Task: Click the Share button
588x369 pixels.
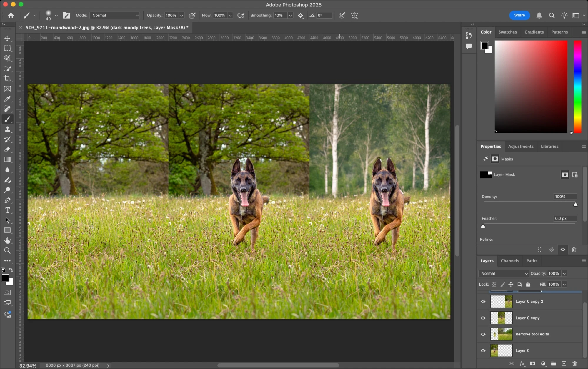Action: [x=519, y=15]
